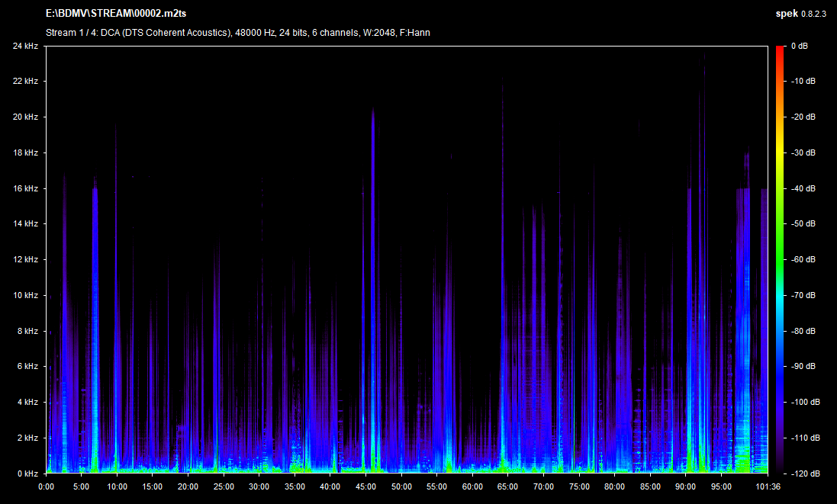
Task: Click the 24 kHz frequency axis label
Action: (x=25, y=47)
